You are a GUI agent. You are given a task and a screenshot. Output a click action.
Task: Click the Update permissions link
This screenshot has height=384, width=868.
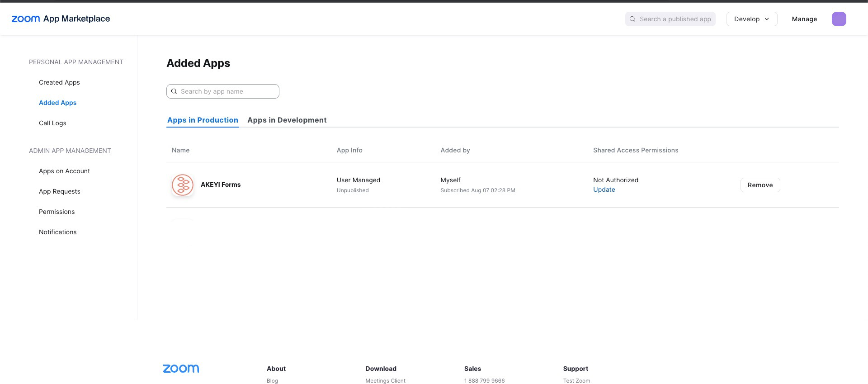click(x=604, y=190)
